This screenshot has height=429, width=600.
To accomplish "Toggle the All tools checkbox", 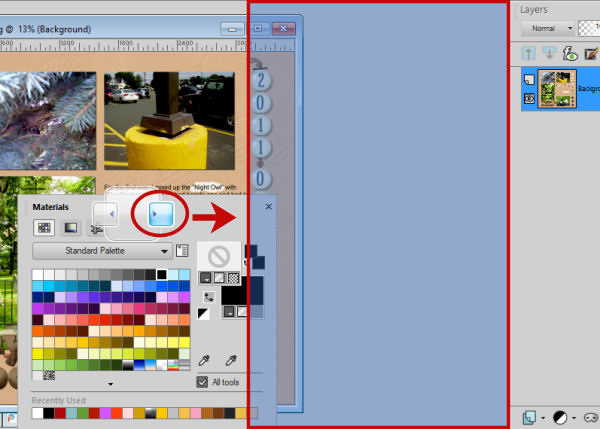I will point(202,382).
